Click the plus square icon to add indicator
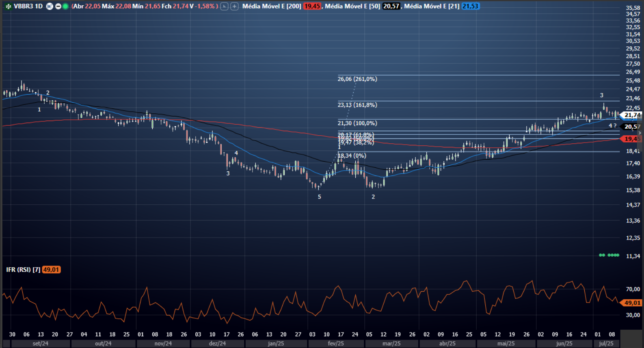The width and height of the screenshot is (644, 348). tap(234, 6)
